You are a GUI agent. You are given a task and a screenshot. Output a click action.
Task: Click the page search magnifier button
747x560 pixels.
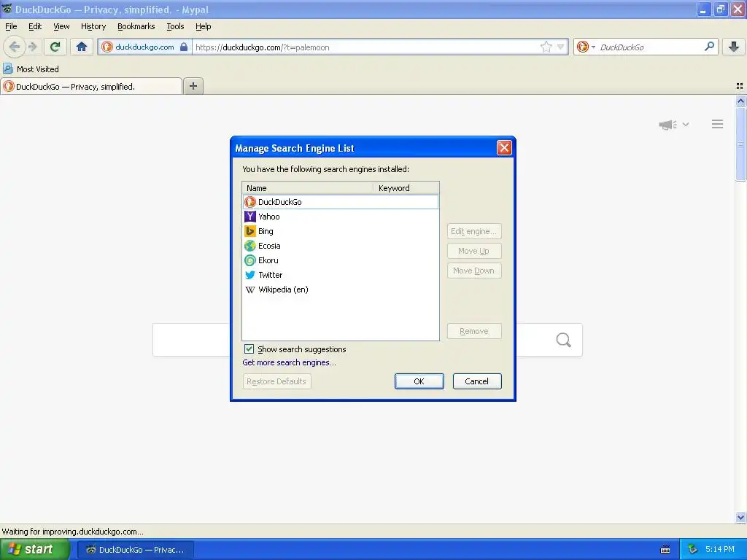point(564,340)
